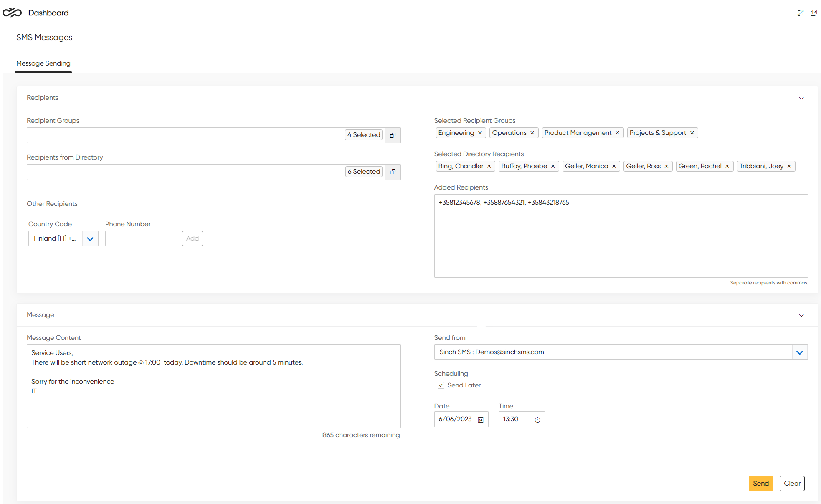Click the 4 Selected badge

pos(364,135)
